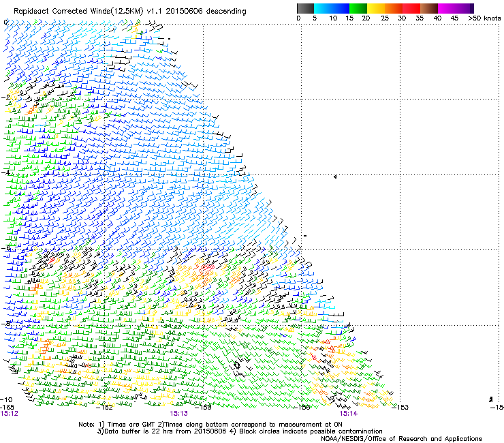Click the '40' label under the color bar
This screenshot has height=443, width=504.
click(437, 18)
